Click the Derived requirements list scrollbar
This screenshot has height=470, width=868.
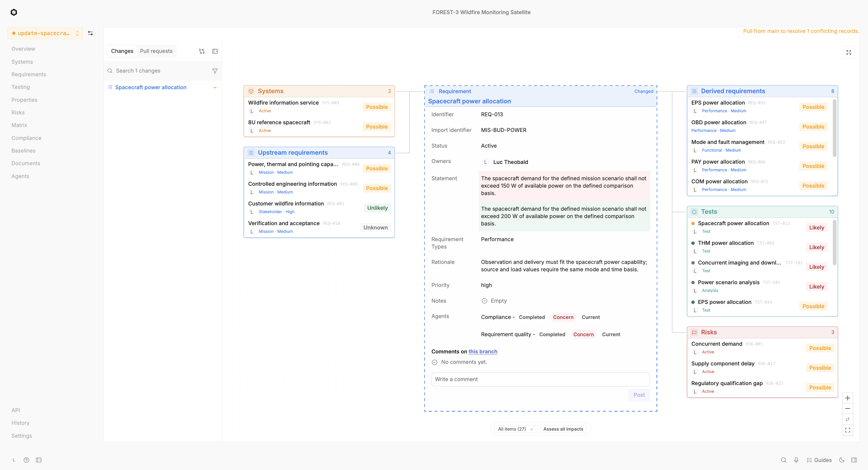pos(834,128)
